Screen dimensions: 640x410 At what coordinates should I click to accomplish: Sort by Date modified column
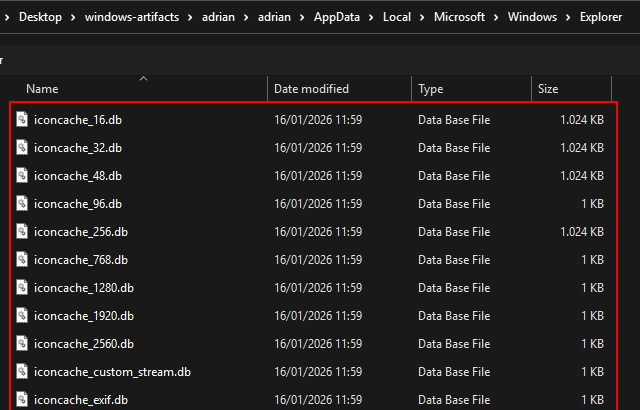[311, 89]
